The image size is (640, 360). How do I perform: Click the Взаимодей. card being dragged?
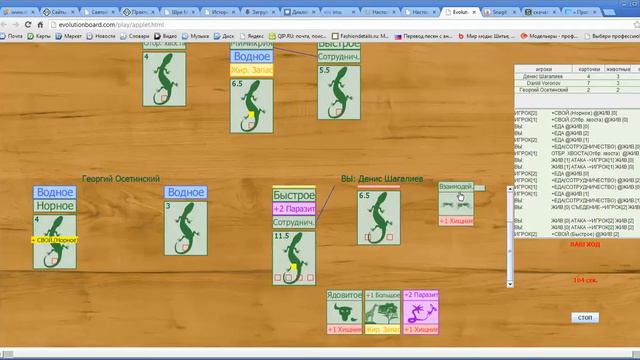pos(456,204)
